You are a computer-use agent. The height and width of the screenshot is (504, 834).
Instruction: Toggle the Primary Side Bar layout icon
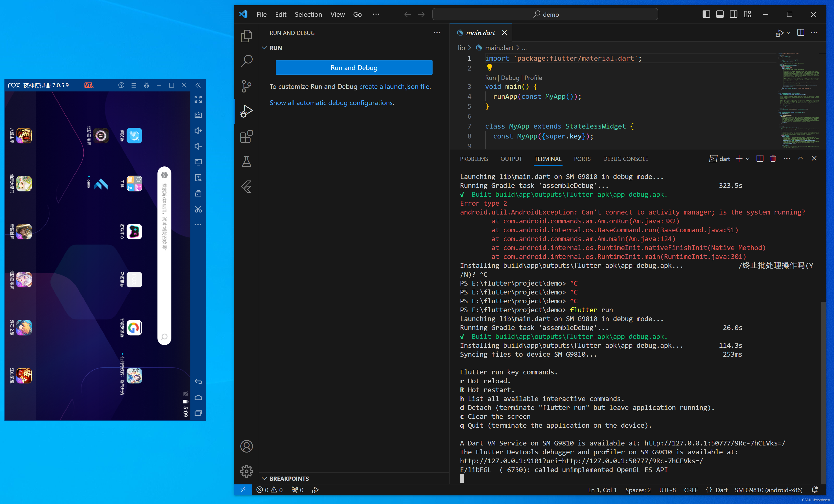click(x=706, y=14)
